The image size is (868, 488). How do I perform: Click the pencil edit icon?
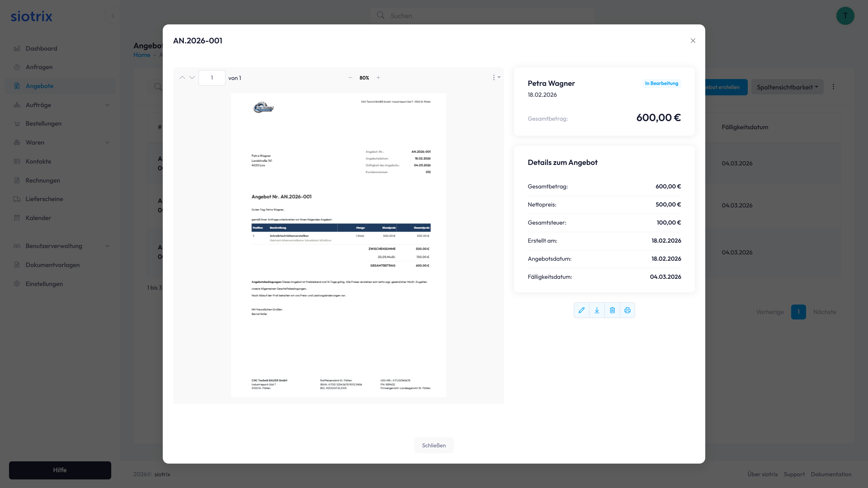581,310
